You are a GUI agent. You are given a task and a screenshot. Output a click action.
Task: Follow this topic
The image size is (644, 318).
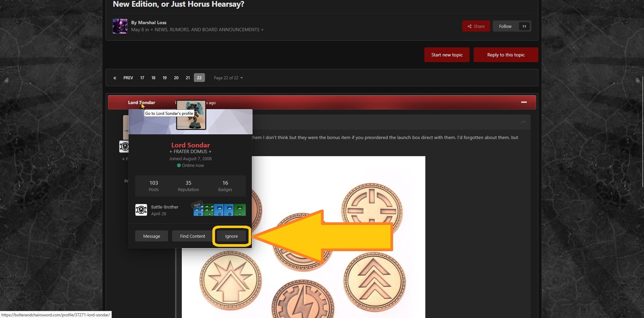coord(505,26)
